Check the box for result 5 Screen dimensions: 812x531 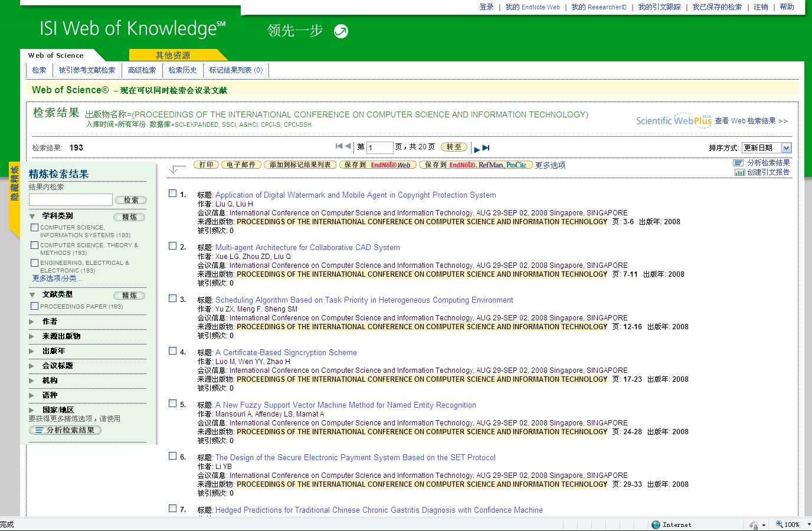pos(173,403)
